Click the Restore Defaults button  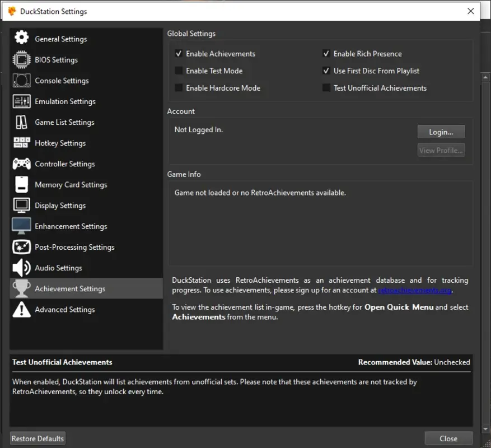click(x=37, y=438)
